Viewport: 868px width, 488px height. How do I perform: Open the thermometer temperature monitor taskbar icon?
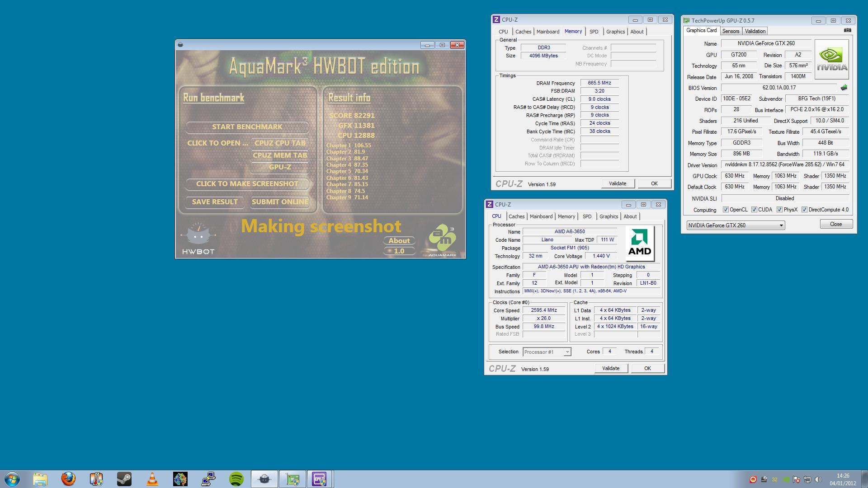tap(96, 479)
